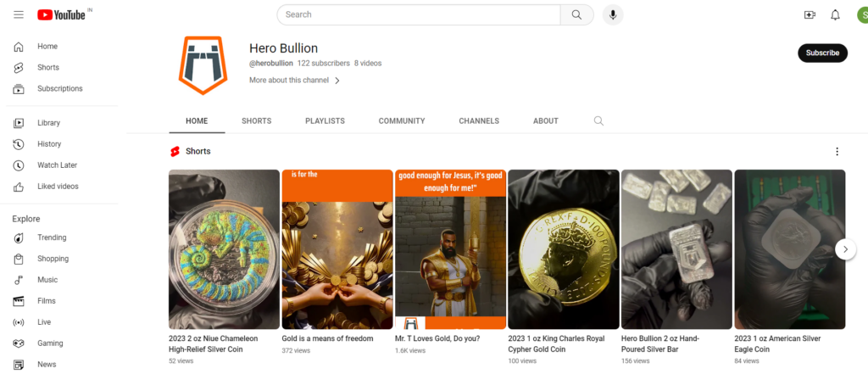Open the Shorts section three-dot menu
Screen dimensions: 868x374
pos(837,151)
